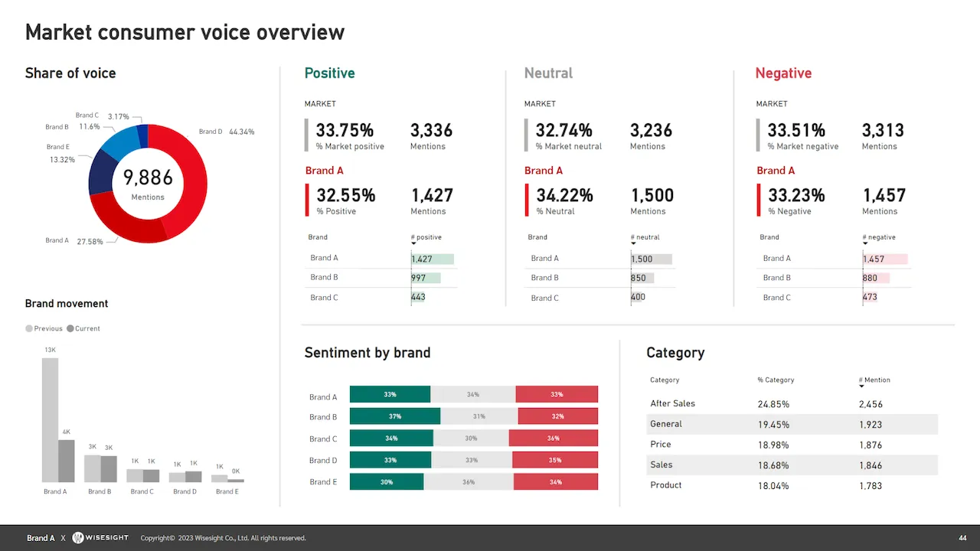980x551 pixels.
Task: Click the 3,236 neutral mentions figure
Action: [652, 130]
